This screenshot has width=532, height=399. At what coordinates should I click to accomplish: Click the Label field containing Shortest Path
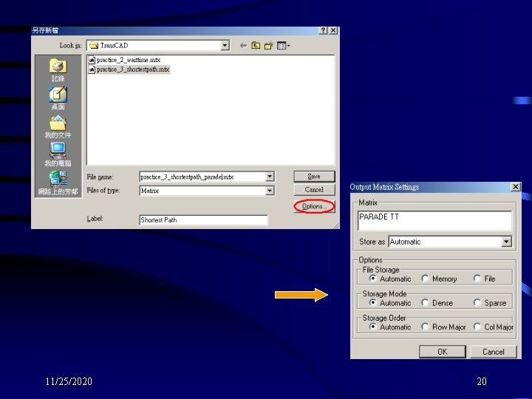(203, 220)
